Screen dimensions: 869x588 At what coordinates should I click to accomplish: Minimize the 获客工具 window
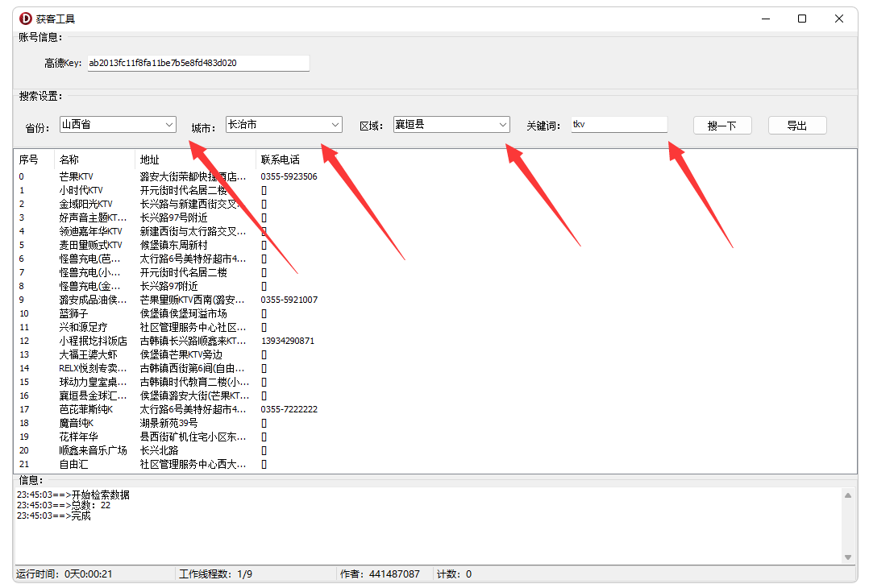tap(765, 19)
